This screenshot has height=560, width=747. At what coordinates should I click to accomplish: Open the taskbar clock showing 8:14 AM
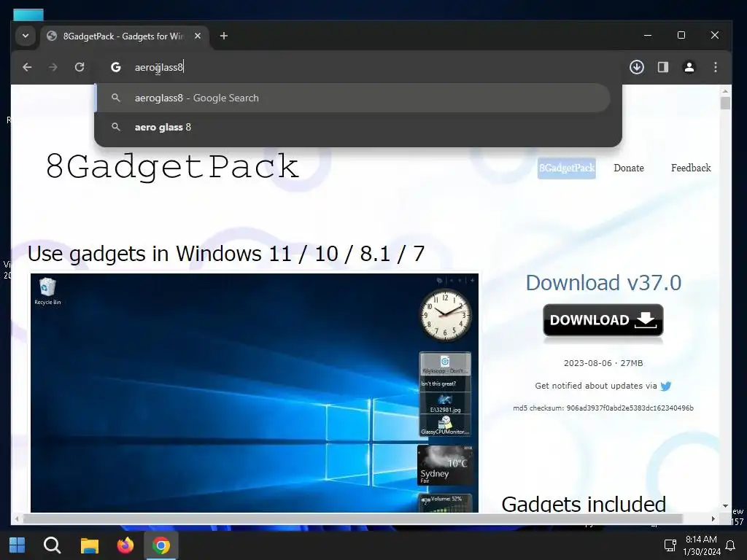pos(701,545)
